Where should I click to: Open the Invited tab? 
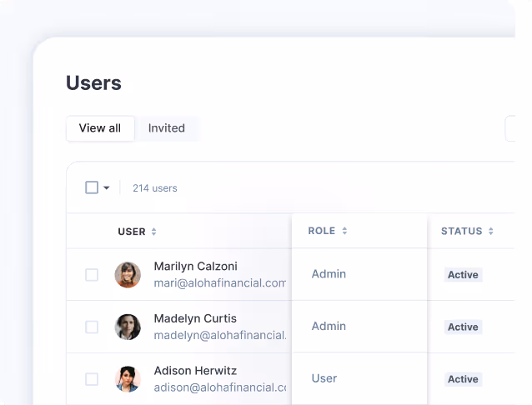point(166,128)
